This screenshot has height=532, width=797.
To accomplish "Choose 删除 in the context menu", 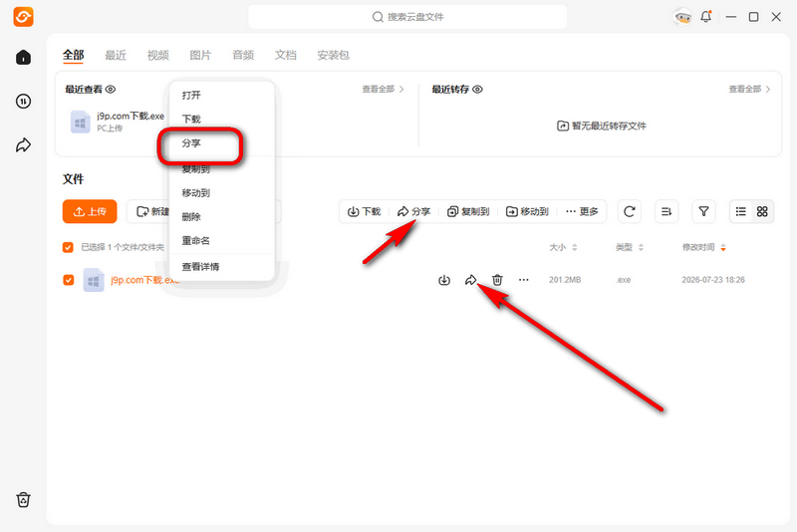I will pyautogui.click(x=221, y=217).
